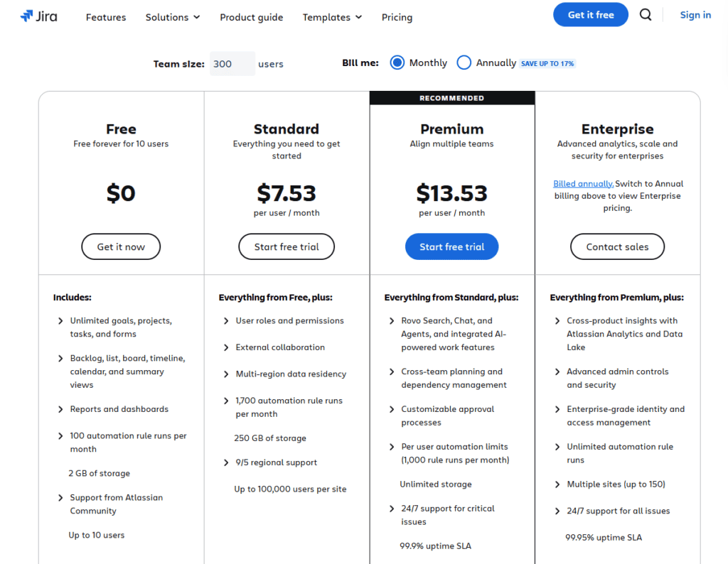Expand Cross-team planning and dependency management
Image resolution: width=728 pixels, height=564 pixels.
(454, 378)
